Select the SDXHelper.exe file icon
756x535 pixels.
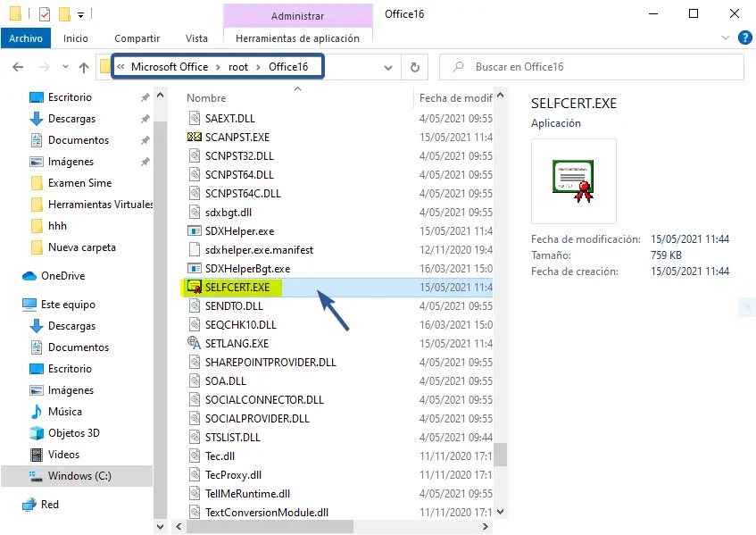[195, 231]
